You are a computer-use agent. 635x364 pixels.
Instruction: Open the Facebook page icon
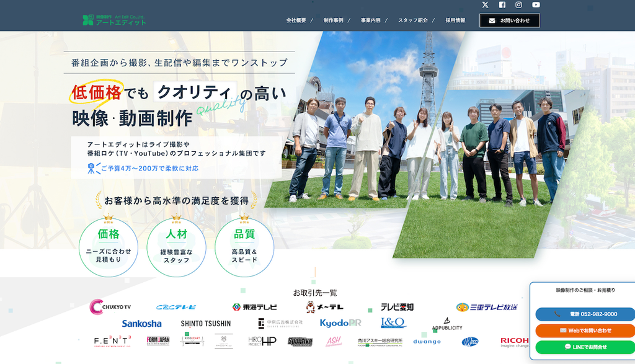[x=502, y=5]
